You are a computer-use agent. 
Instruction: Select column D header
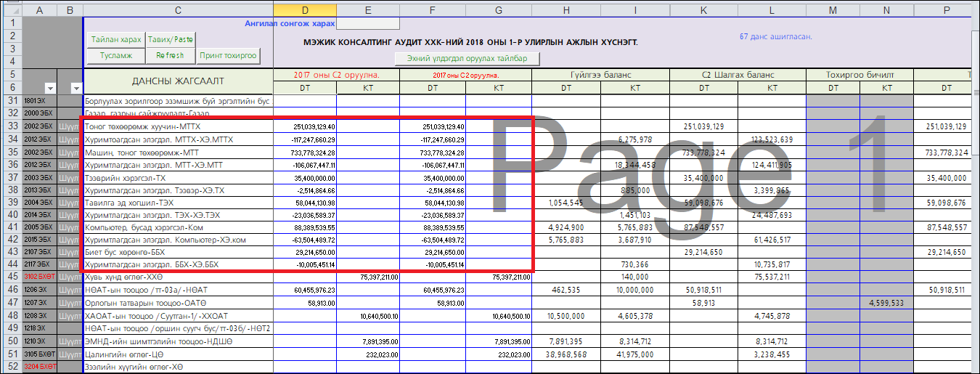pos(305,9)
